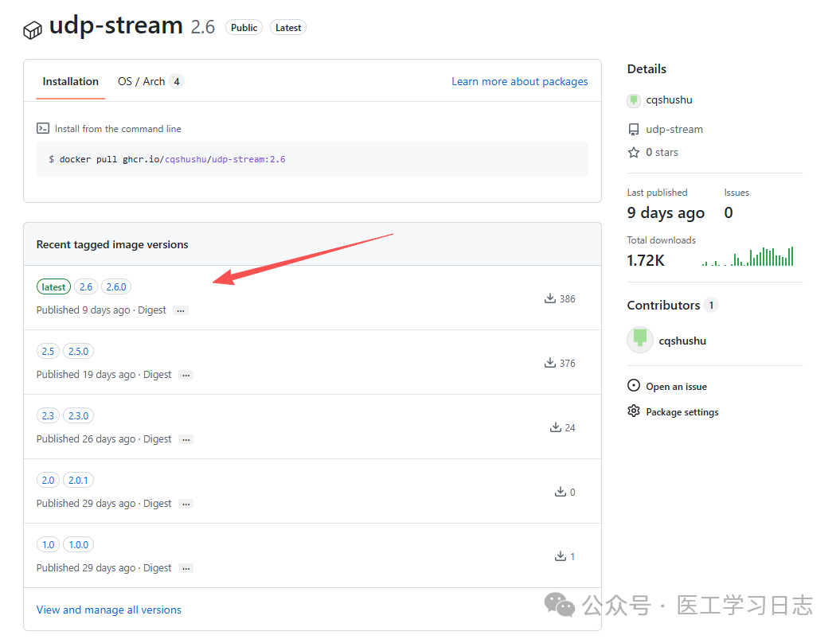The width and height of the screenshot is (840, 639).
Task: Click the download icon next to 386
Action: coord(549,298)
